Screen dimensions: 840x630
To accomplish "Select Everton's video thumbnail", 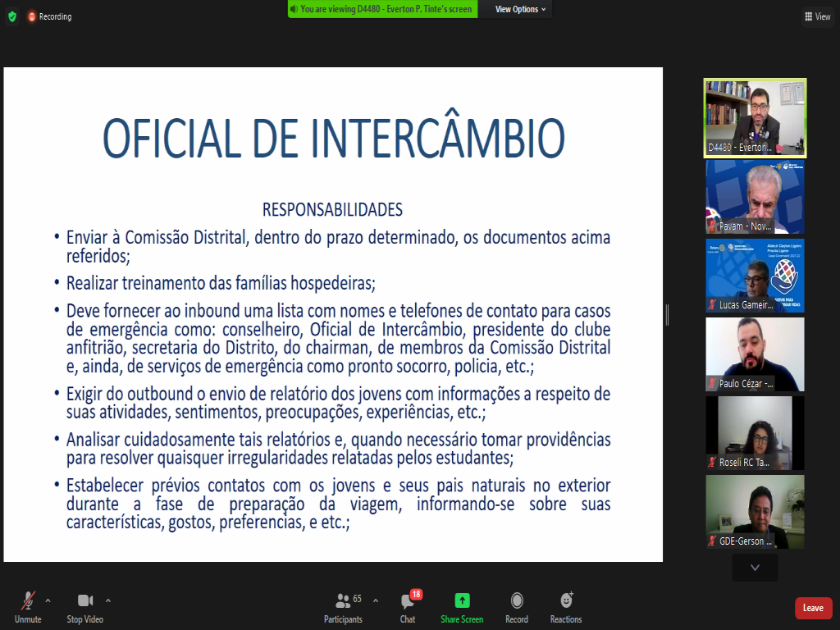I will [755, 117].
